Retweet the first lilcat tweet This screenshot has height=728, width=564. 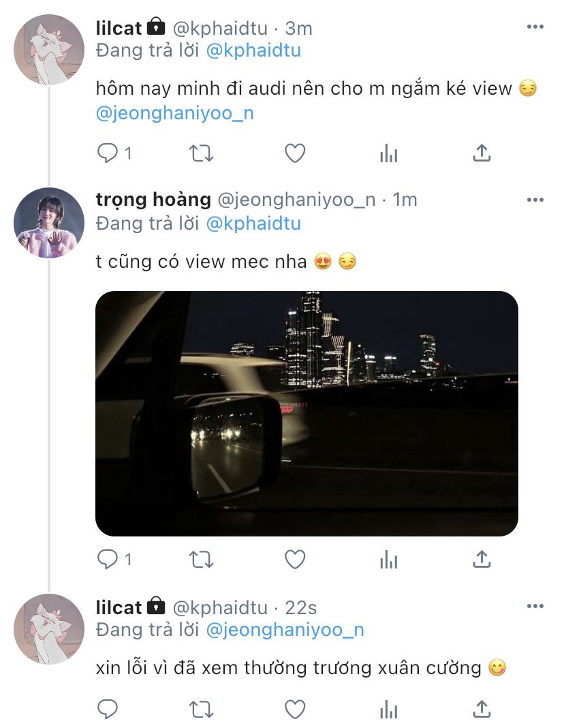coord(202,153)
